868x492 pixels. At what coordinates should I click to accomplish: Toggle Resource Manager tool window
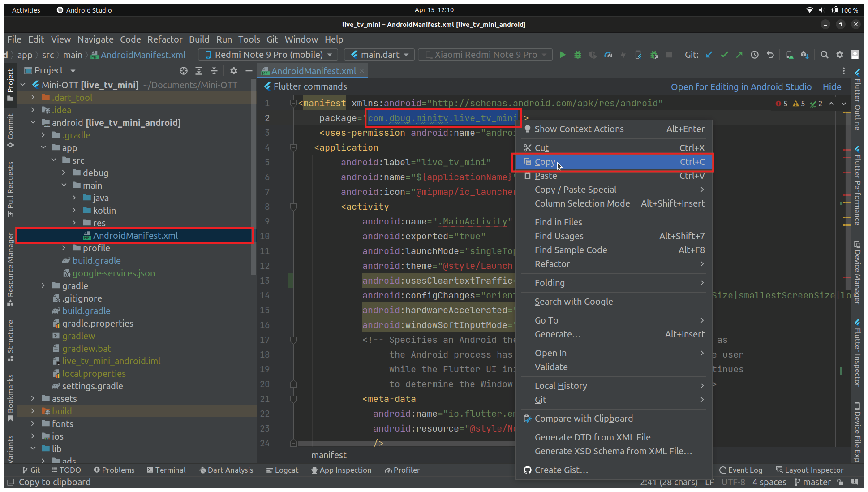(10, 269)
